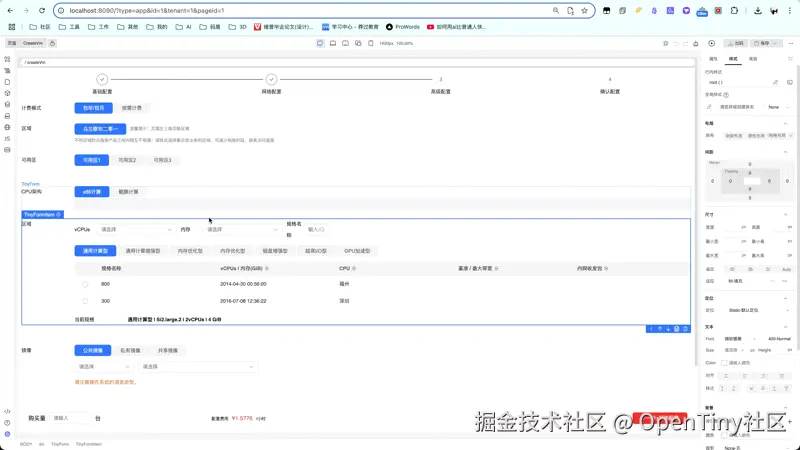Choose 包年/包月 billing mode
This screenshot has width=800, height=450.
93,108
